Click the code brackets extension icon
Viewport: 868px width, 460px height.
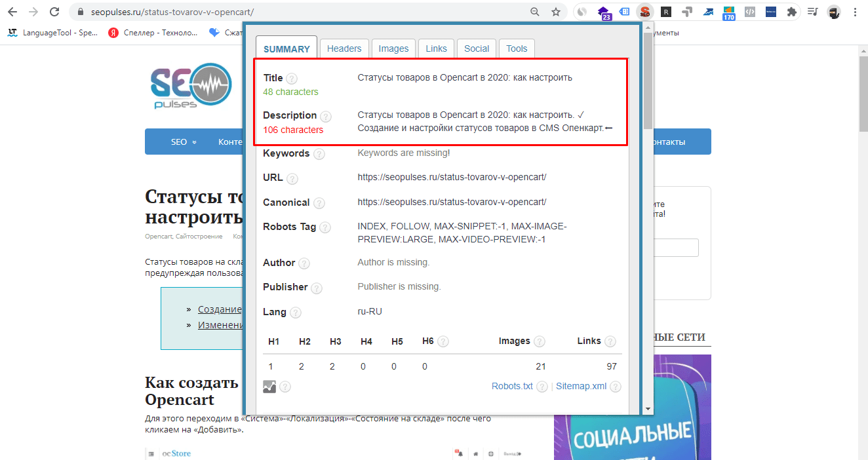click(x=750, y=12)
